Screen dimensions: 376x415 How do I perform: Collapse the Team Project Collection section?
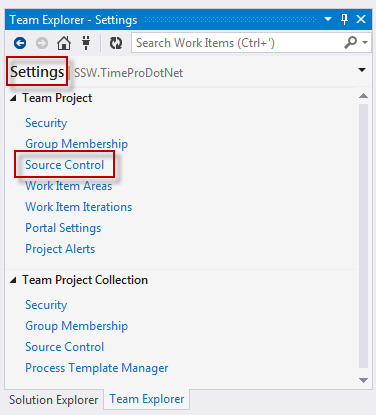pyautogui.click(x=13, y=280)
